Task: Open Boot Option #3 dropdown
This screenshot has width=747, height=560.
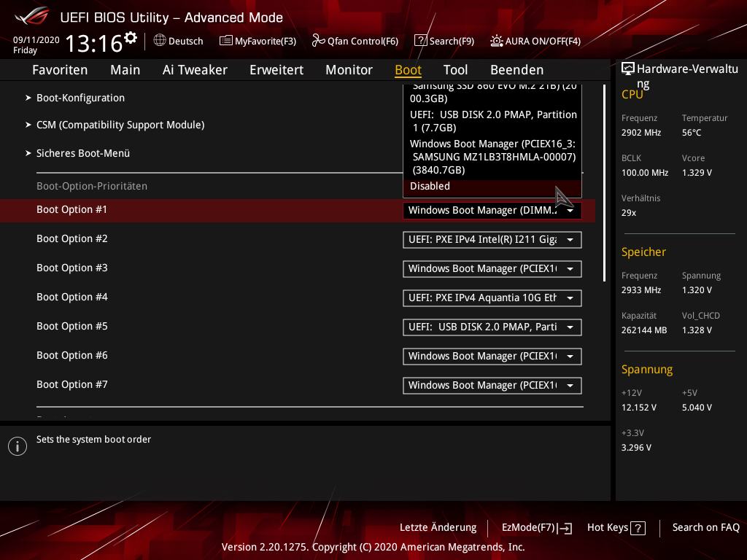Action: (x=492, y=268)
